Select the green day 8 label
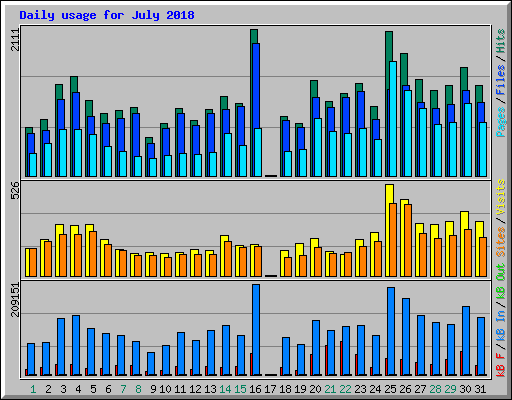 (138, 389)
